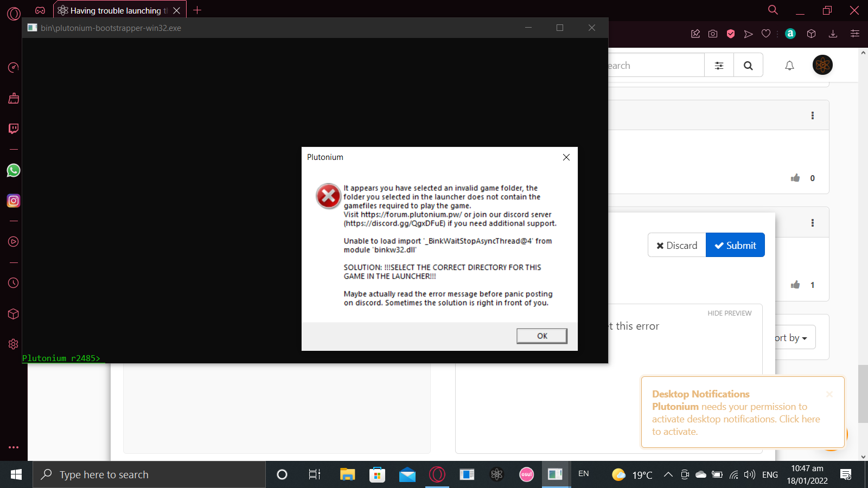
Task: Click the taskbar search box
Action: [x=149, y=474]
